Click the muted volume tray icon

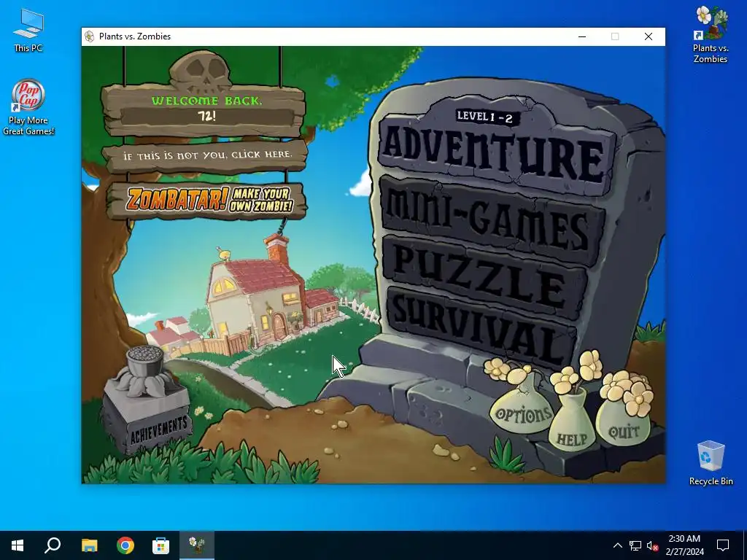coord(653,545)
